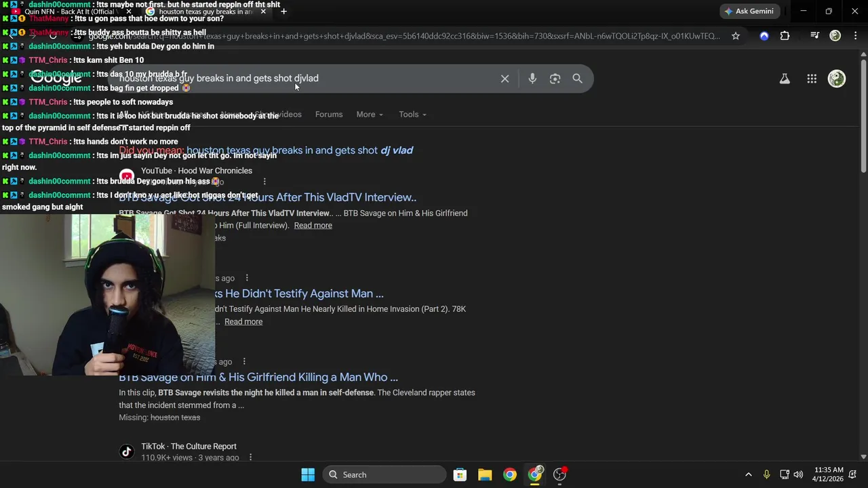
Task: Click Read more under Home Invasion Part 2 snippet
Action: coord(243,322)
